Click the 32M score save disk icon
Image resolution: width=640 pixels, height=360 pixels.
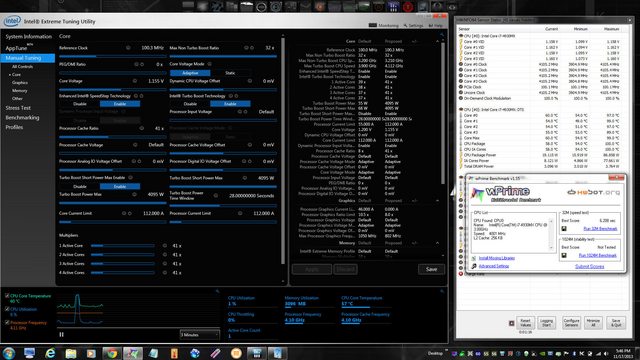(564, 229)
